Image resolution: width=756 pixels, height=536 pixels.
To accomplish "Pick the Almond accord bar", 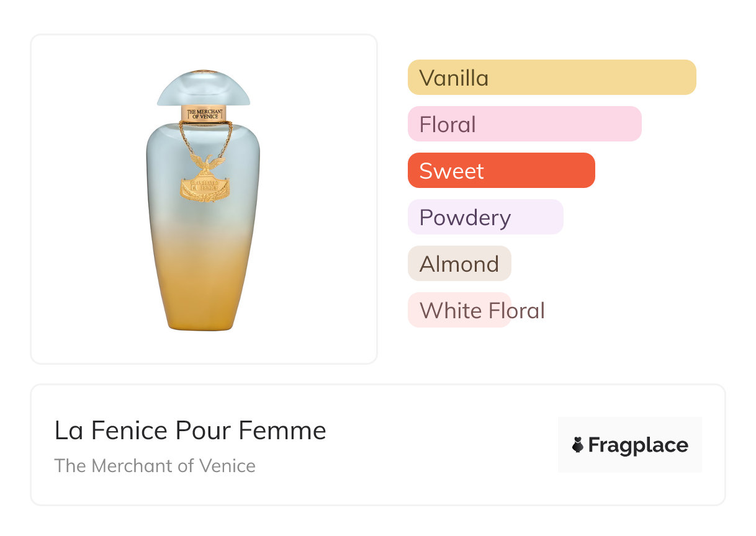I will coord(459,264).
